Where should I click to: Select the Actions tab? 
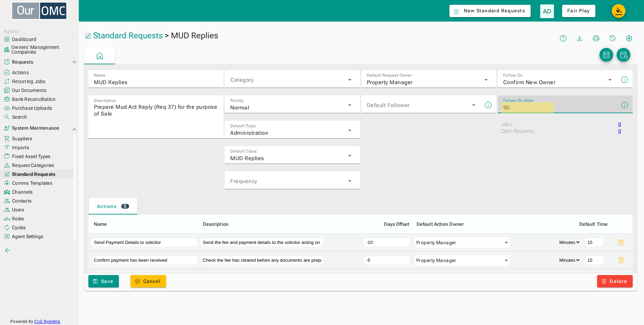click(113, 206)
